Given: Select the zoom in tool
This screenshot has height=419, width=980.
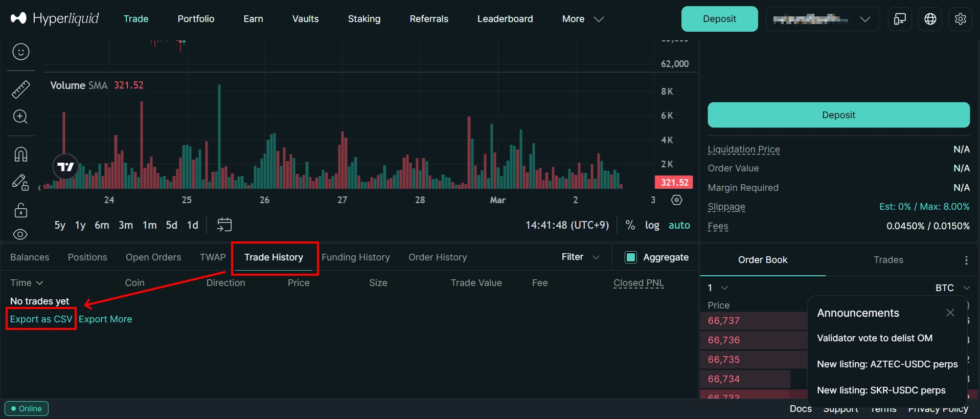Looking at the screenshot, I should pyautogui.click(x=20, y=117).
